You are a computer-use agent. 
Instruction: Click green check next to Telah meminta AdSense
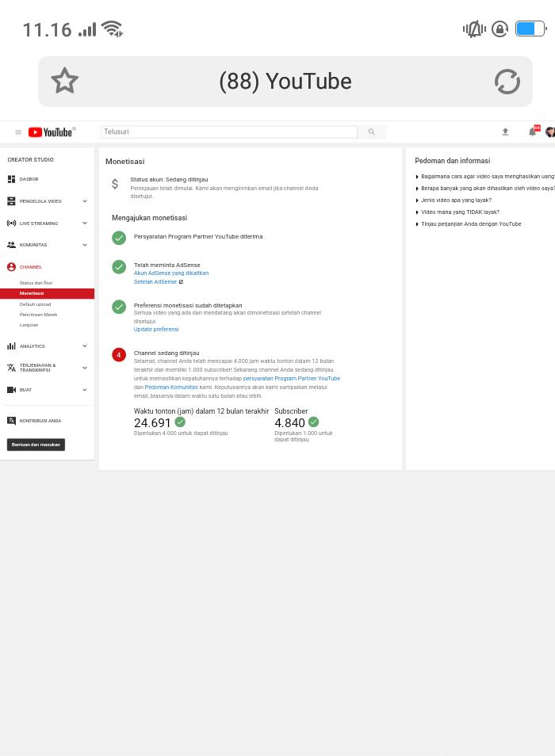pyautogui.click(x=119, y=266)
